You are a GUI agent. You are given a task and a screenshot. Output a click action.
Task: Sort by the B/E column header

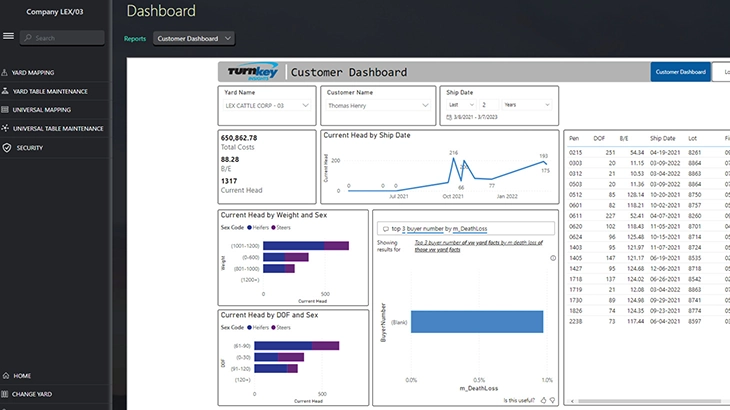point(624,138)
